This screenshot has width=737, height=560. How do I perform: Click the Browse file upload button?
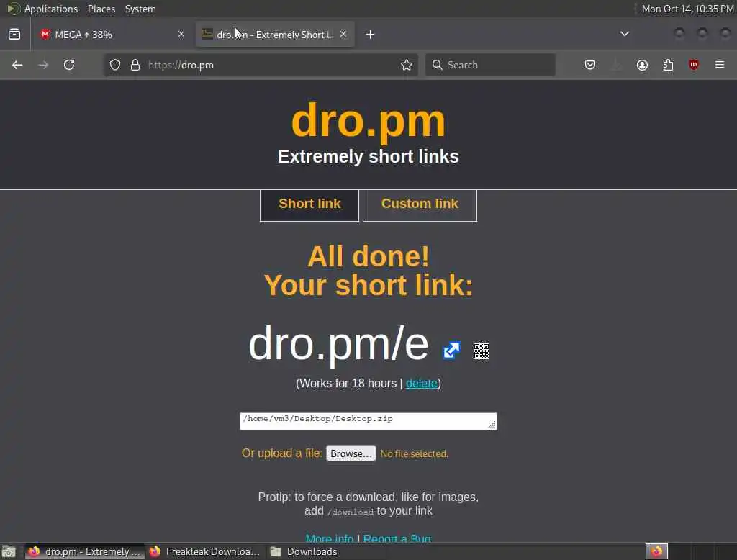pyautogui.click(x=351, y=453)
